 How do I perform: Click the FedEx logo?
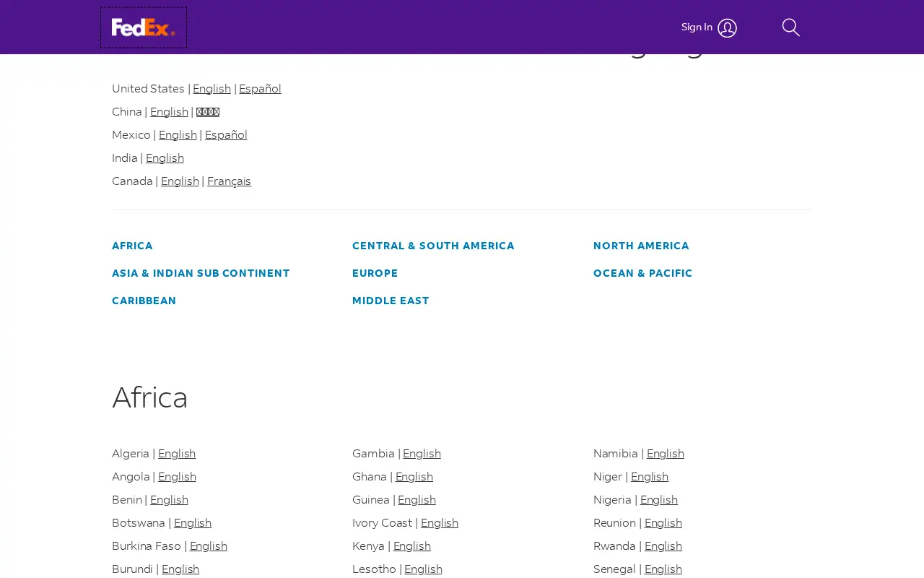coord(144,27)
